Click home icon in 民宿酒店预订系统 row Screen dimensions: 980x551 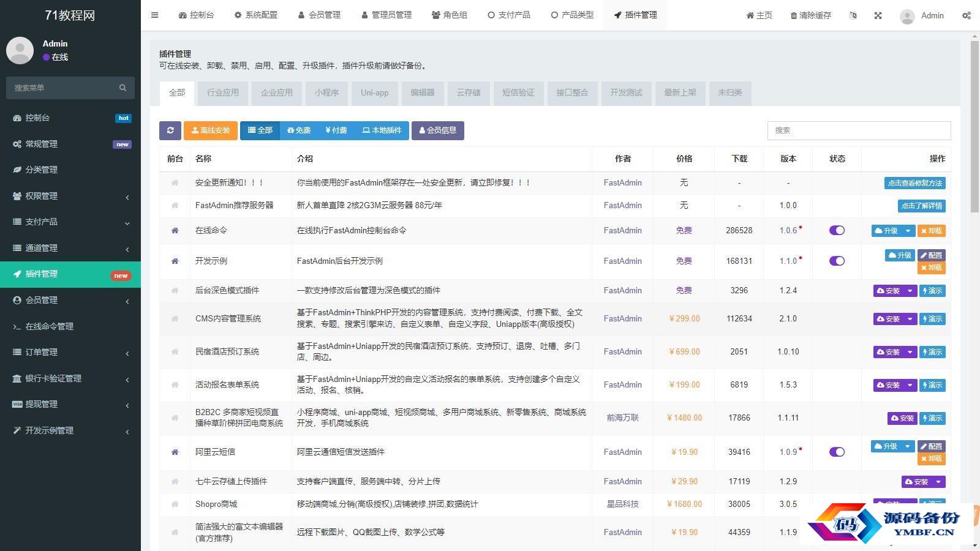[x=175, y=352]
